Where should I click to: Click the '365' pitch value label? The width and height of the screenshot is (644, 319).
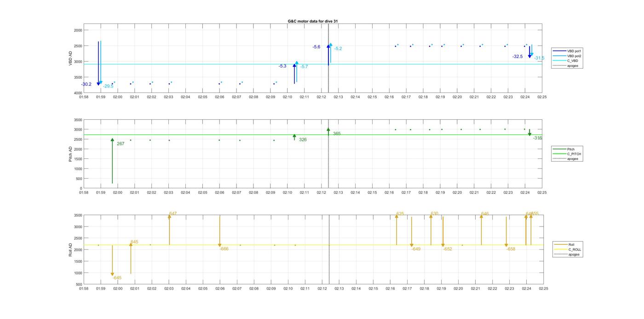point(337,134)
